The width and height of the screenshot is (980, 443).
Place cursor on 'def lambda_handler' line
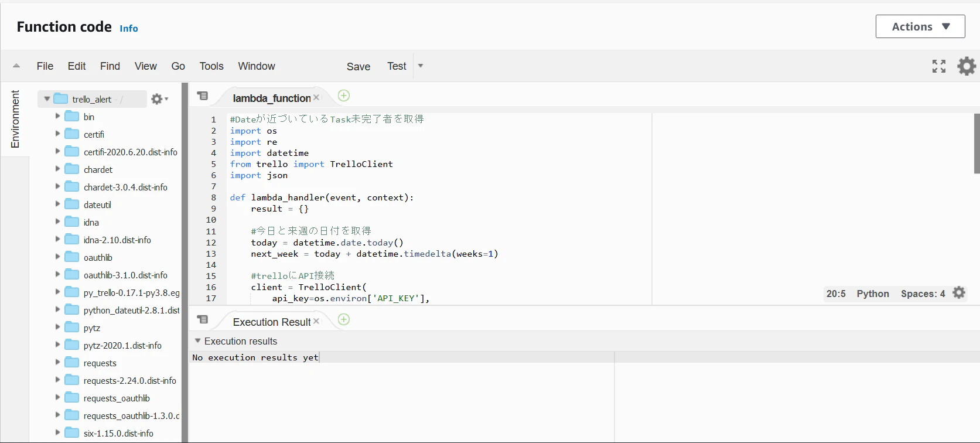click(x=322, y=197)
